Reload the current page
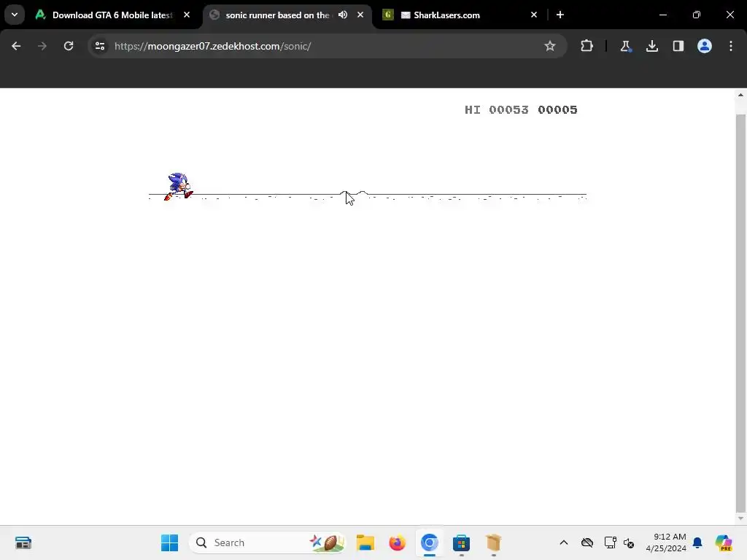Screen dimensions: 747x560 click(x=69, y=46)
